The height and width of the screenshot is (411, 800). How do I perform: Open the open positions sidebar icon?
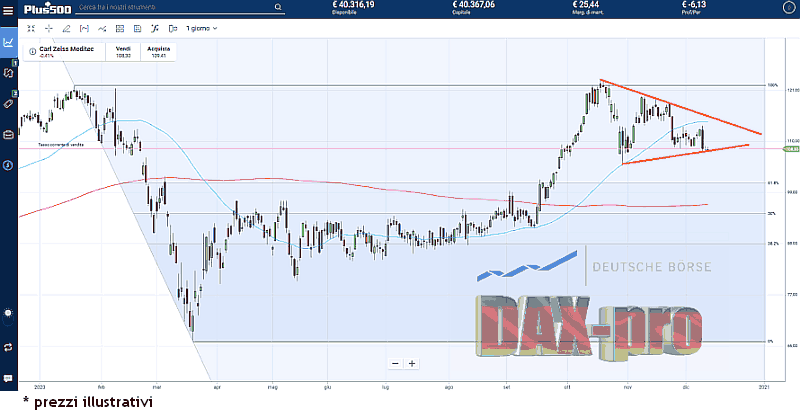8,73
